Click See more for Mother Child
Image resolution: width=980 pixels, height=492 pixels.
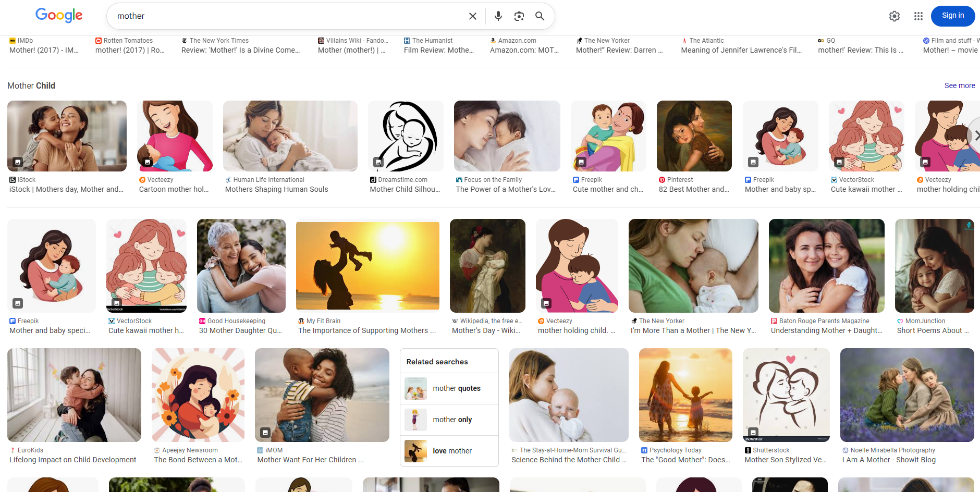coord(960,85)
